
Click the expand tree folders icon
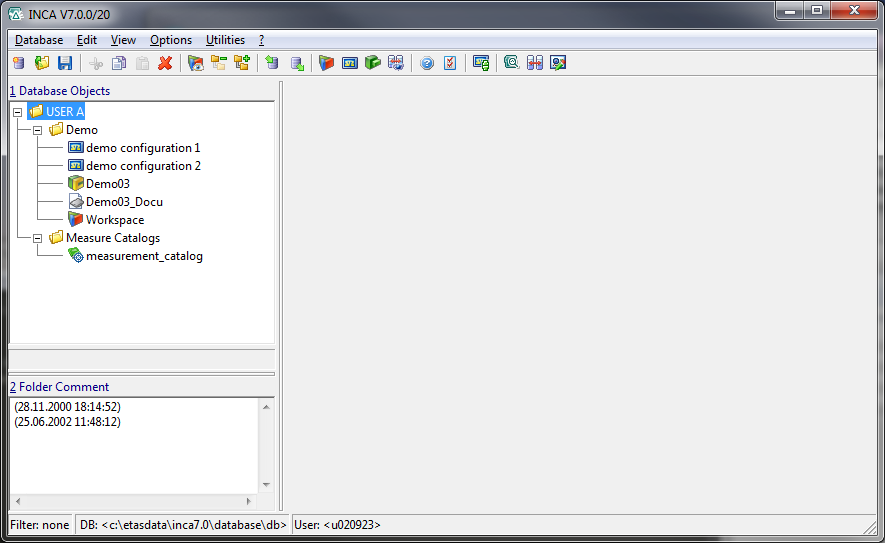pos(242,63)
